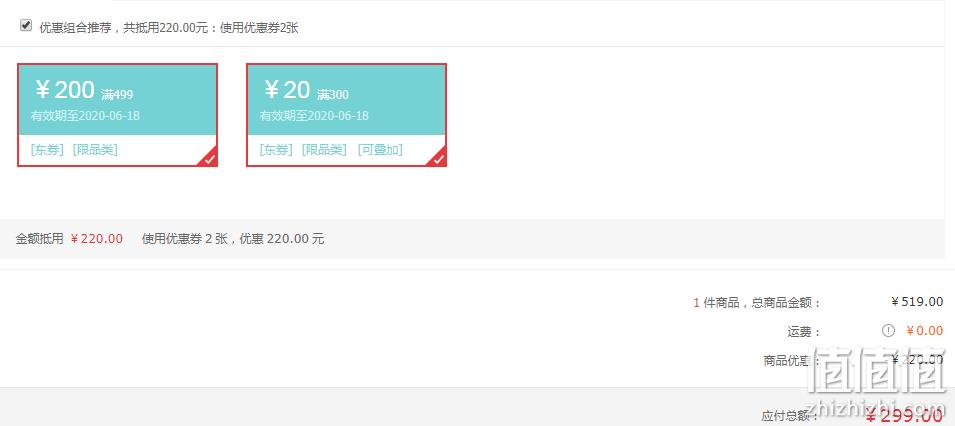Click the 应付总额 ¥299.00 total
The height and width of the screenshot is (426, 955).
coord(904,416)
